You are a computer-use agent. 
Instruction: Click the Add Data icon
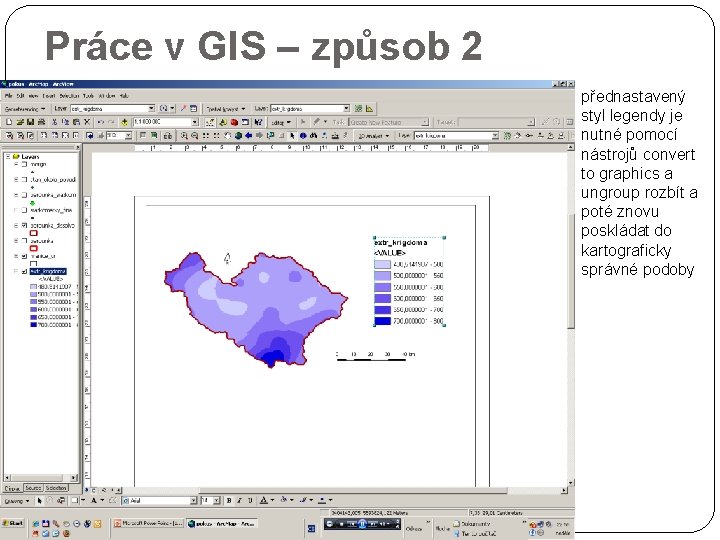124,122
